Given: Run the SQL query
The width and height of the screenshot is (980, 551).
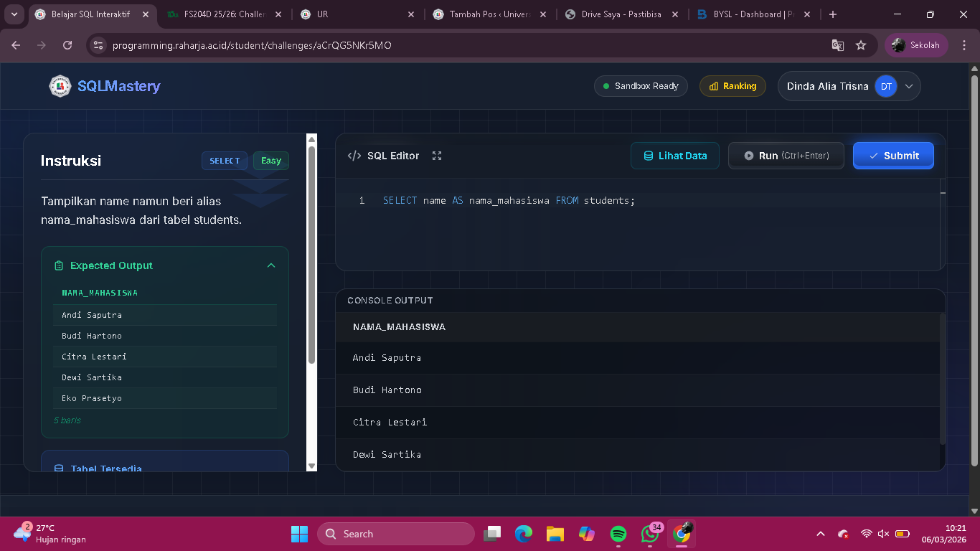Looking at the screenshot, I should click(x=786, y=156).
